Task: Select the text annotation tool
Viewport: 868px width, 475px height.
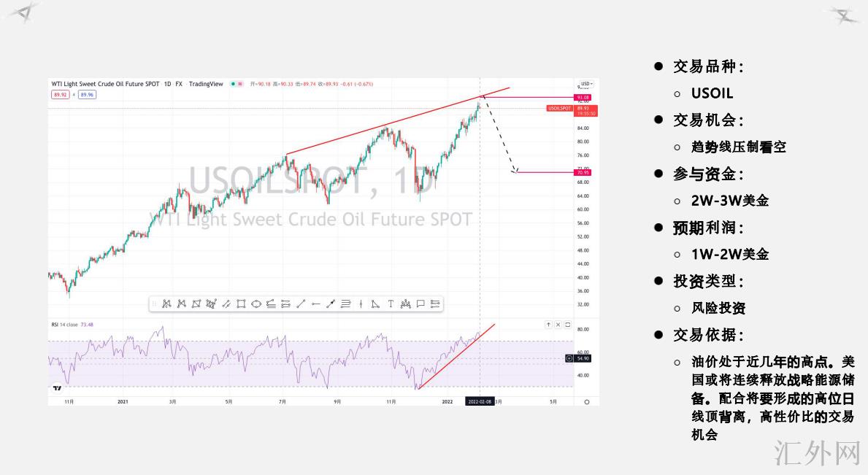Action: point(391,304)
